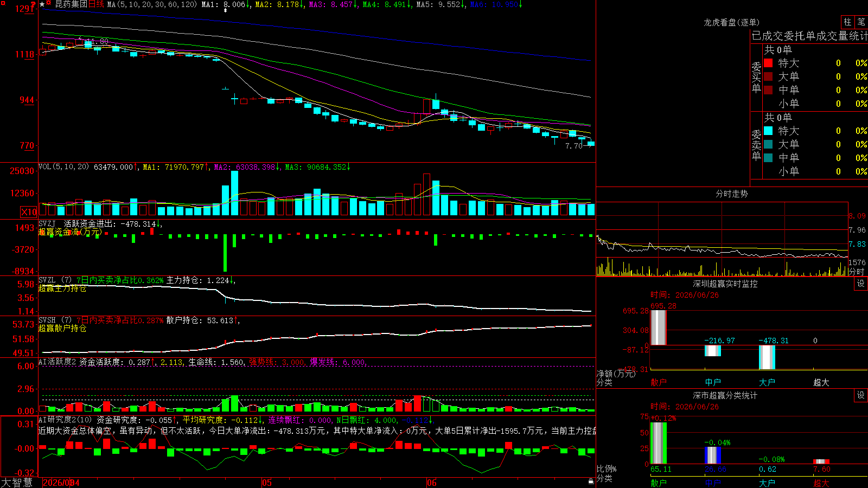The width and height of the screenshot is (868, 488).
Task: Switch order view to 笔 tick mode
Action: click(x=861, y=22)
